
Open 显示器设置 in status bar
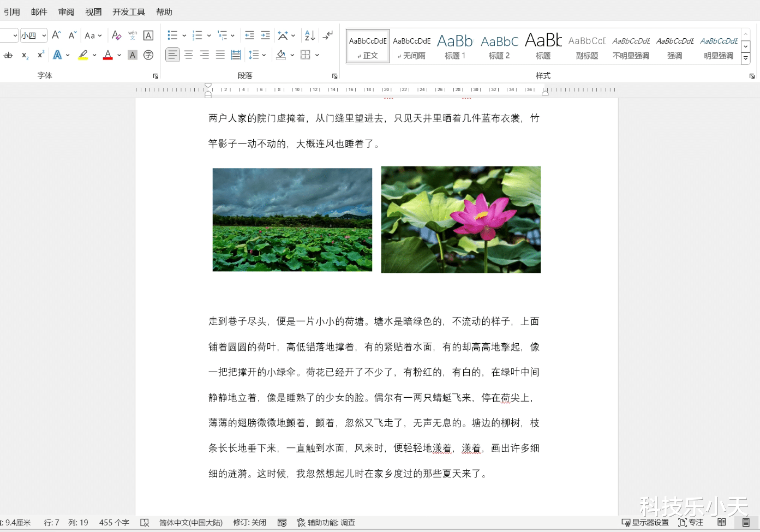click(645, 523)
